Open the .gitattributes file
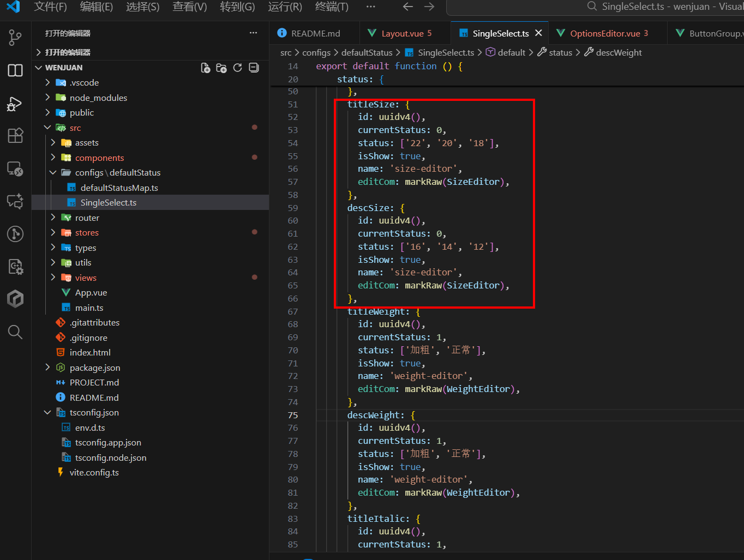 (94, 323)
